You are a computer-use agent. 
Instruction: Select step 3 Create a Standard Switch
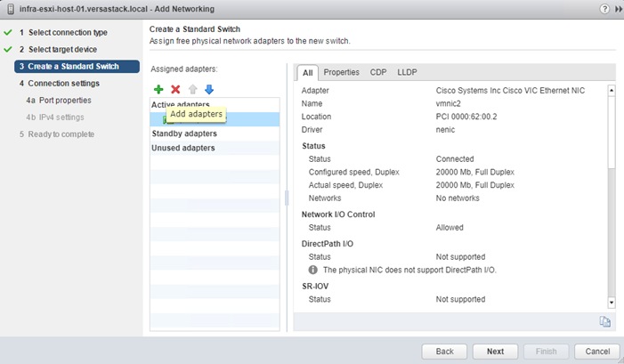tap(77, 67)
